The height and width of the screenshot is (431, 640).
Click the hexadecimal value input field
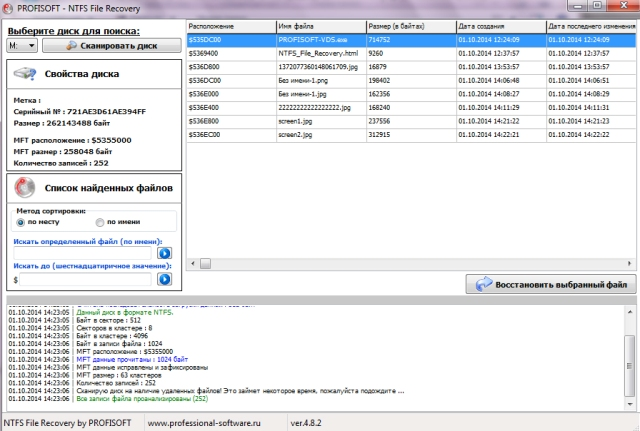tap(88, 280)
